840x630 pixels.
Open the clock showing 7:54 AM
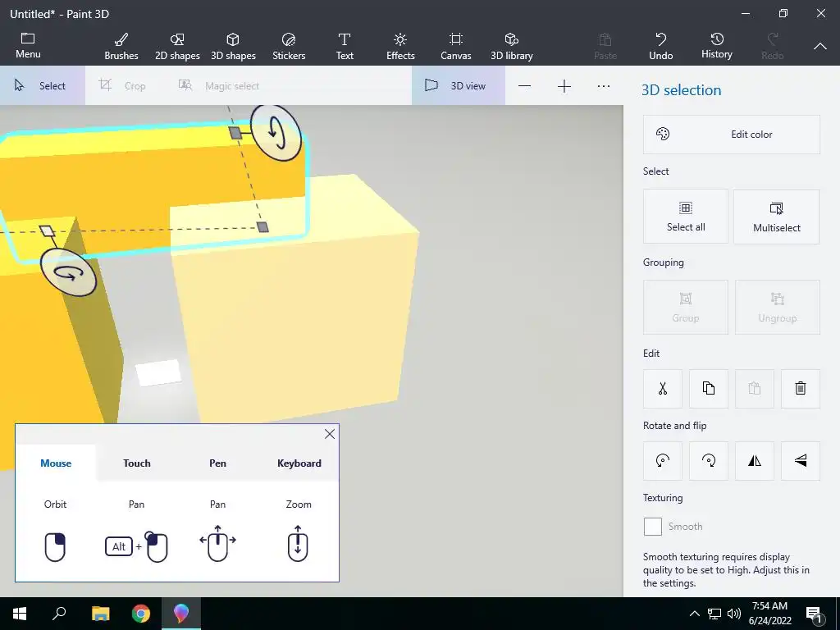tap(769, 614)
